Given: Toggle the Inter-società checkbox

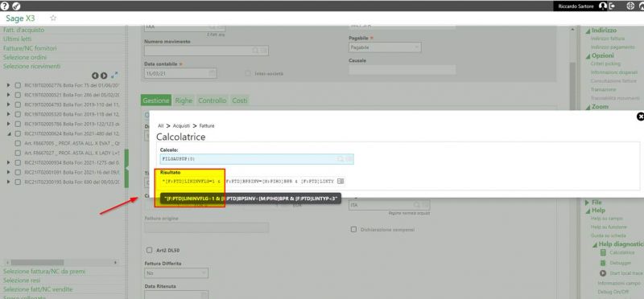Looking at the screenshot, I should tap(248, 73).
